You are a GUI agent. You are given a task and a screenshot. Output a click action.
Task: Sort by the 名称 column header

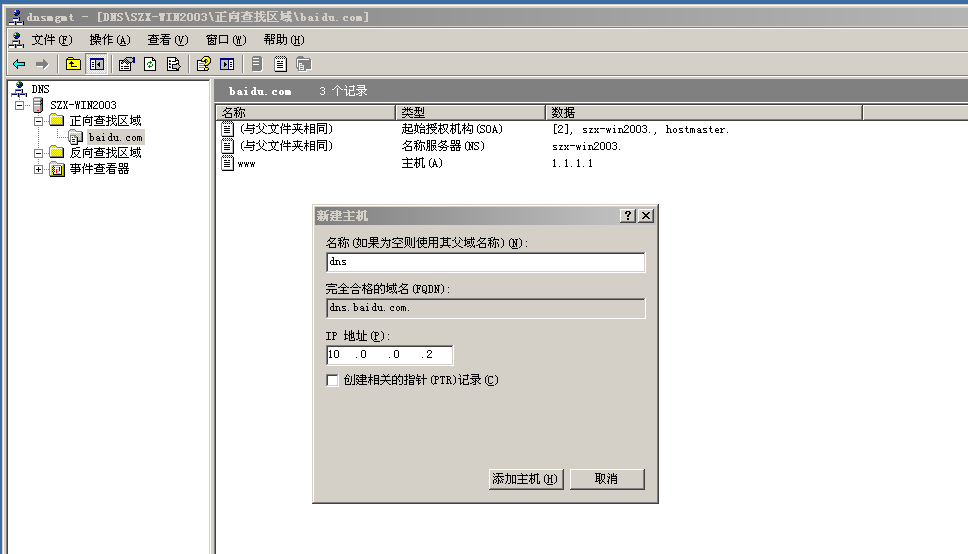coord(306,112)
